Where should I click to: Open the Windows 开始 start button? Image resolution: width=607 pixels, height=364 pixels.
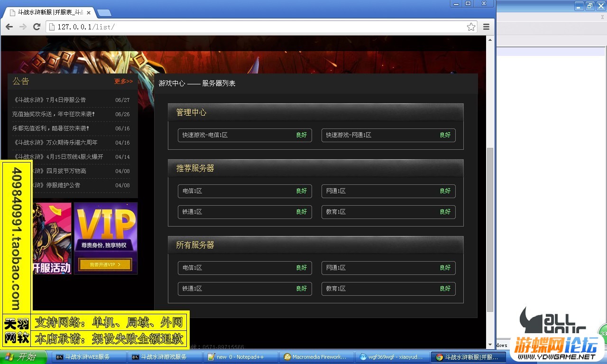[x=23, y=357]
